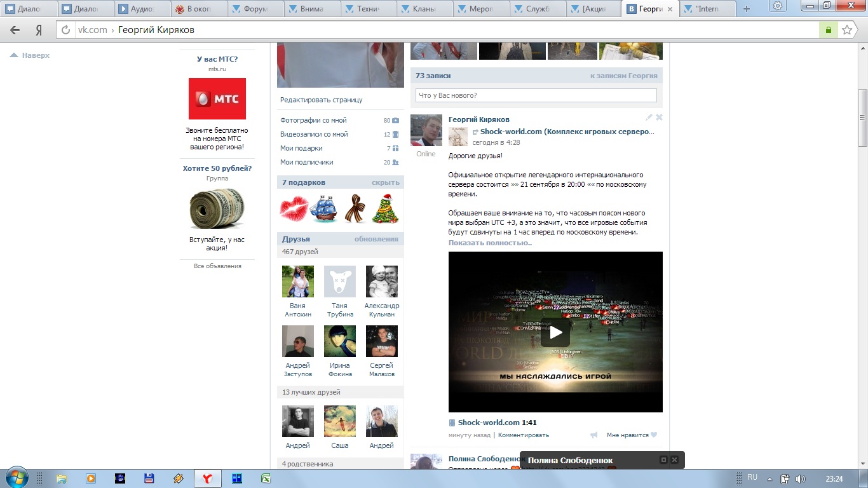Viewport: 868px width, 488px height.
Task: Open Фотографии со мной
Action: (313, 120)
